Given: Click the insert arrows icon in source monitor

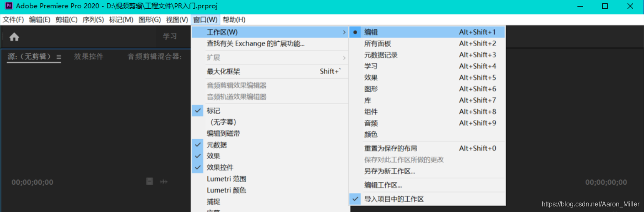Looking at the screenshot, I should [164, 181].
